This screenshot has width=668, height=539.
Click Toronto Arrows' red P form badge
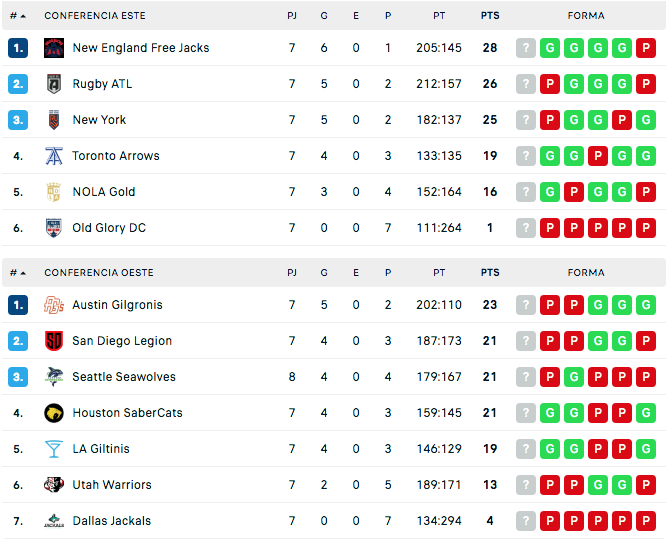click(598, 156)
